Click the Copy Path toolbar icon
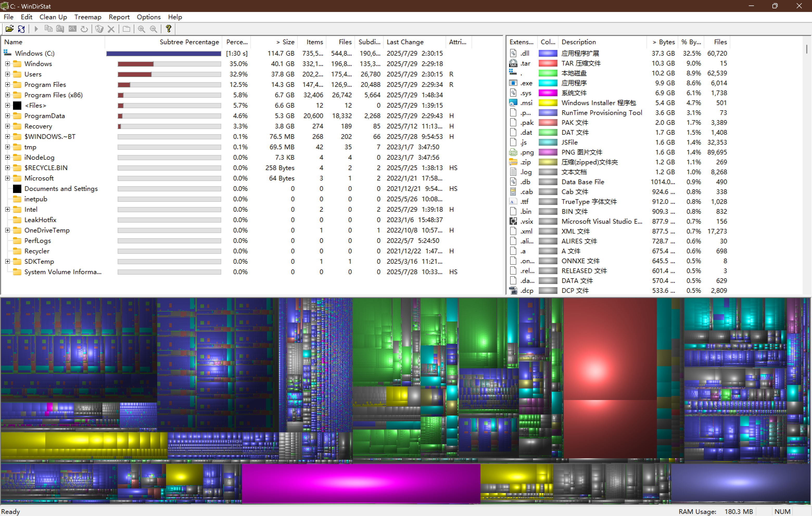The width and height of the screenshot is (812, 516). pyautogui.click(x=48, y=29)
